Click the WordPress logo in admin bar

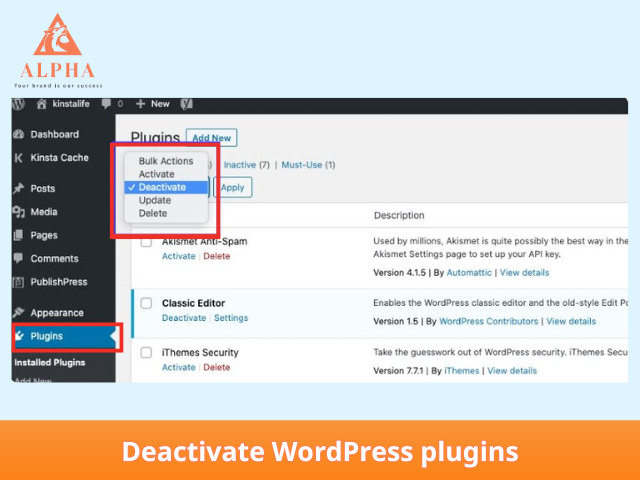click(x=19, y=104)
